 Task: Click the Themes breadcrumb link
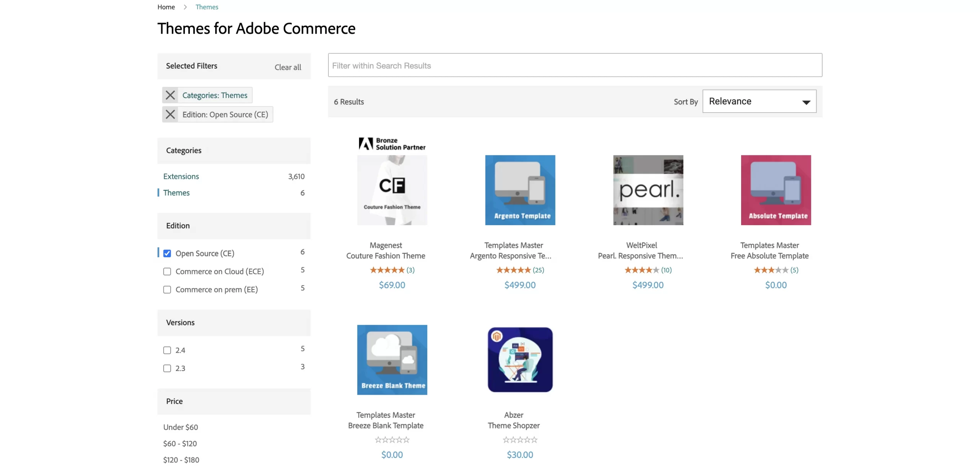click(207, 7)
